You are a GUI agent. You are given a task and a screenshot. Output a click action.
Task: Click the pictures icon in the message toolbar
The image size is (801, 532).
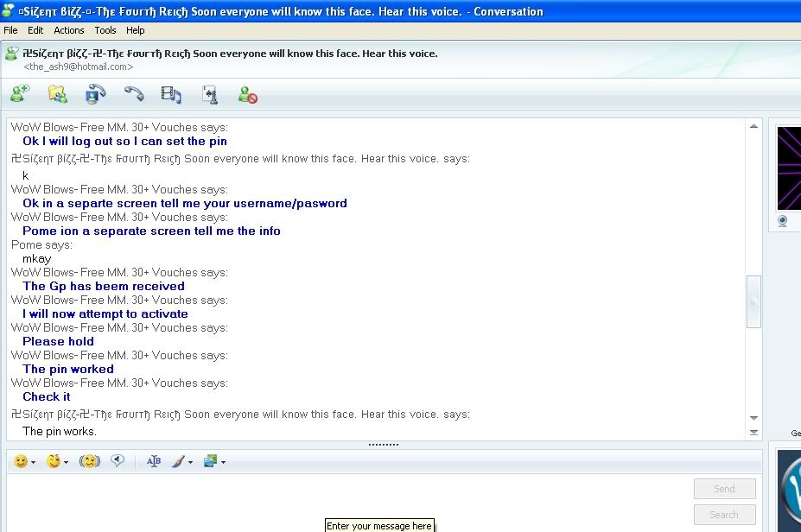pyautogui.click(x=211, y=461)
